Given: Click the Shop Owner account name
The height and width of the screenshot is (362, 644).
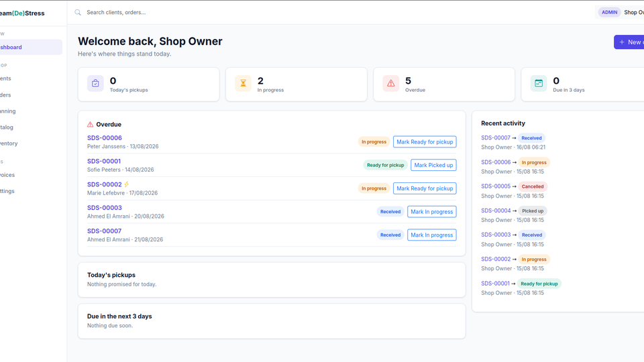Looking at the screenshot, I should click(x=634, y=12).
